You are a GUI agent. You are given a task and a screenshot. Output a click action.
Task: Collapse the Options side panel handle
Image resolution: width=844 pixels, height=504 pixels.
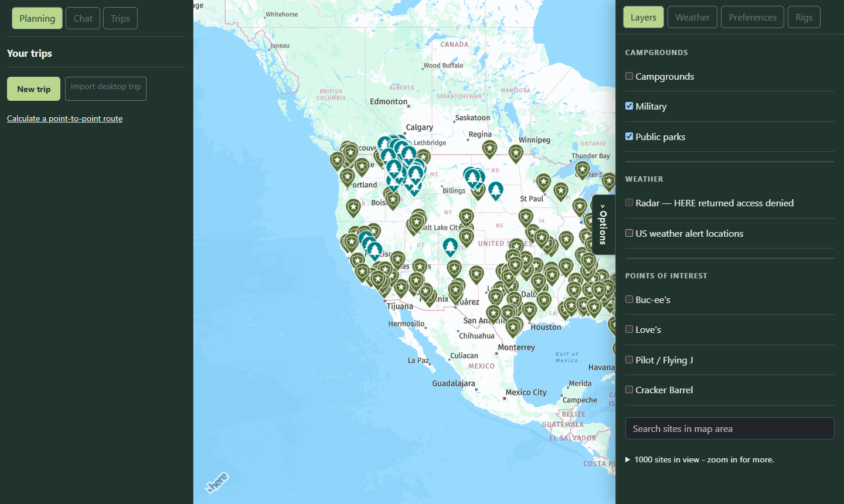pos(603,224)
